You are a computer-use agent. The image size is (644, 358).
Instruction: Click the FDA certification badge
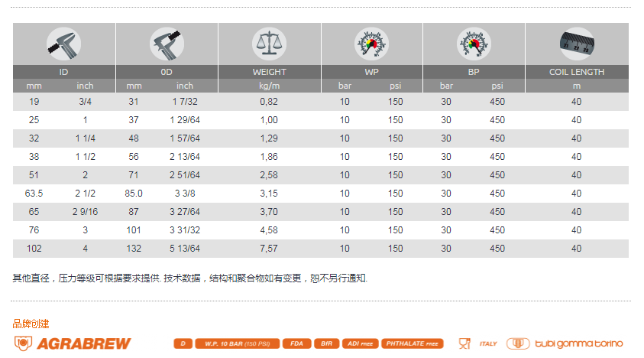point(296,343)
